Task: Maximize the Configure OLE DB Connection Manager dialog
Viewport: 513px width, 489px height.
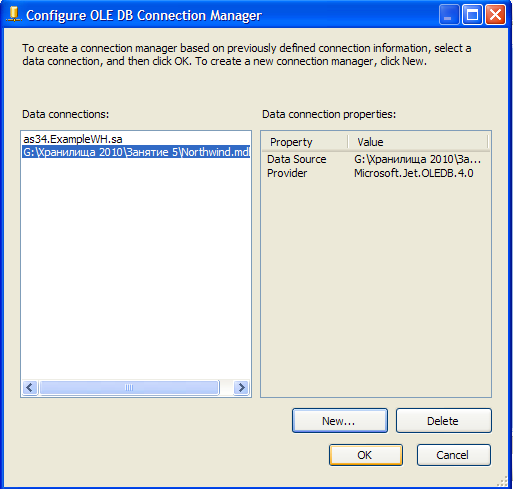Action: coord(472,15)
